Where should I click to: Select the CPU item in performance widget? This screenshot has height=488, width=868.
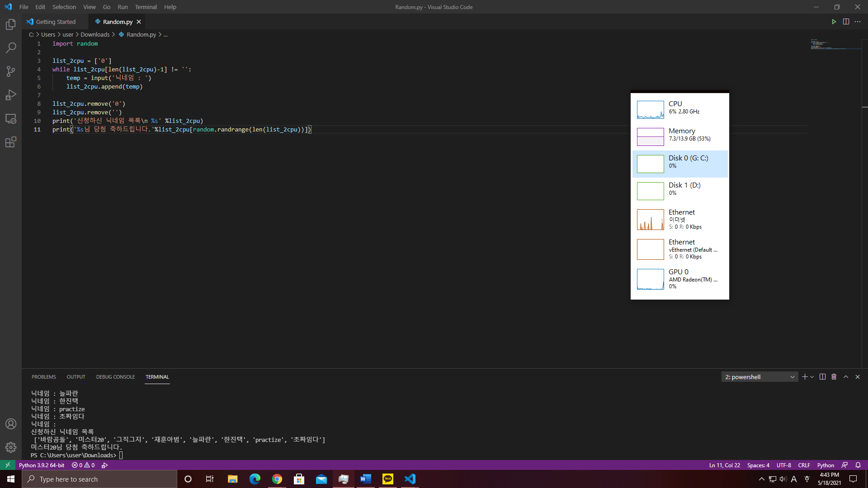tap(680, 110)
